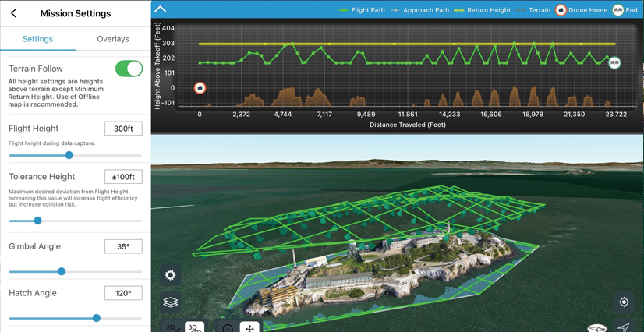
Task: Click the Drone Home marker on the chart
Action: coord(200,88)
